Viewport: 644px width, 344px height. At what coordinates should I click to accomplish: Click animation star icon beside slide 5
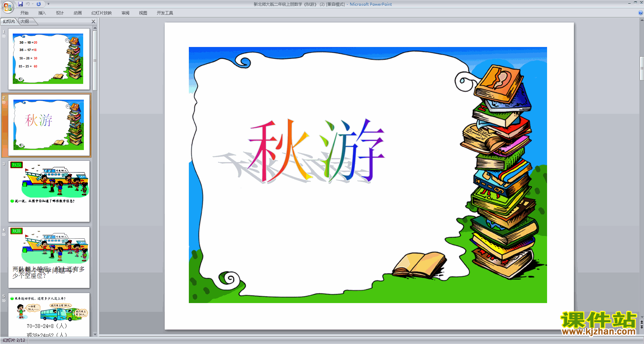click(x=4, y=301)
